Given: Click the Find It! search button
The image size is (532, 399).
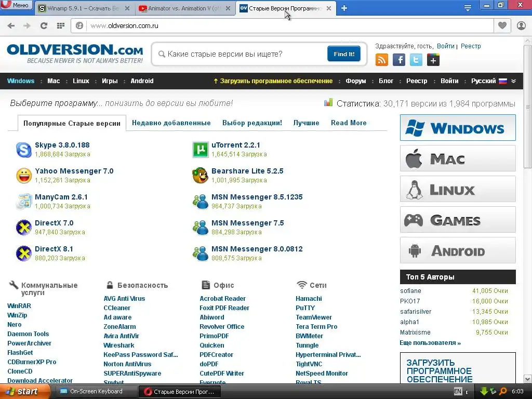Looking at the screenshot, I should tap(344, 54).
